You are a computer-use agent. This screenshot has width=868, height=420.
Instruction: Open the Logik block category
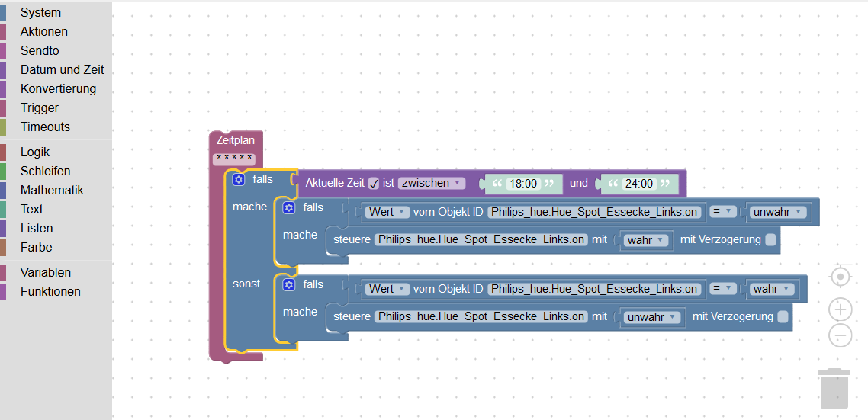click(x=56, y=152)
